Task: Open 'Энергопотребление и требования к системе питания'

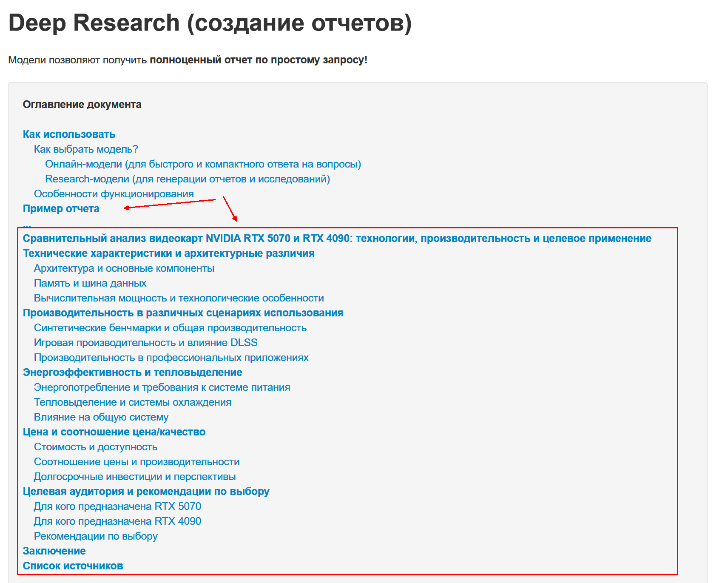Action: [162, 387]
